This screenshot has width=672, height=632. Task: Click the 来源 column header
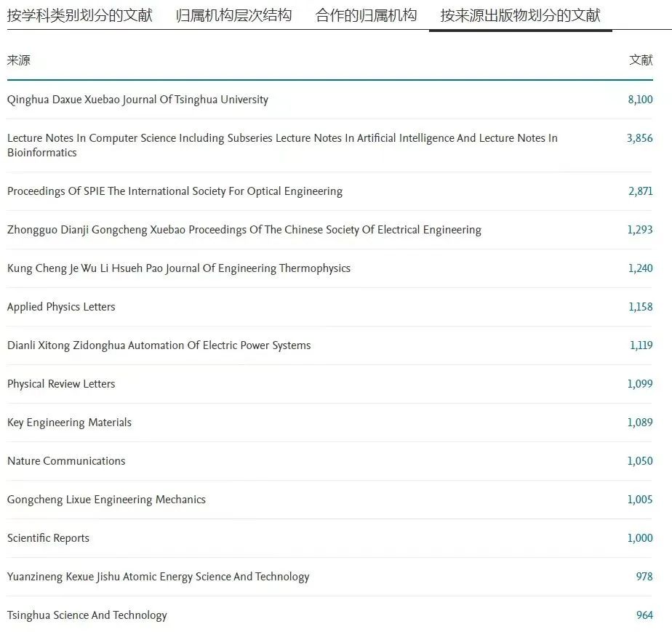click(x=19, y=60)
